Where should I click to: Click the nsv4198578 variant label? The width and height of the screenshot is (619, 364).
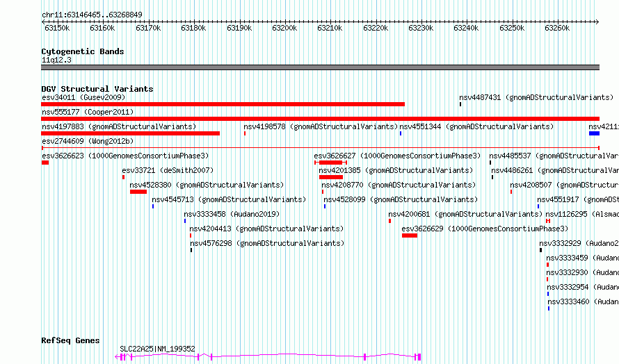(321, 126)
